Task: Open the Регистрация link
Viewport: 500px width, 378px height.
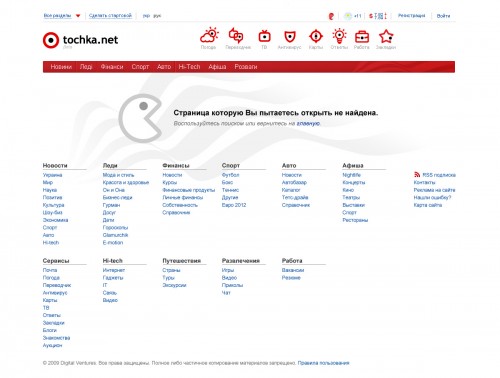Action: 412,16
